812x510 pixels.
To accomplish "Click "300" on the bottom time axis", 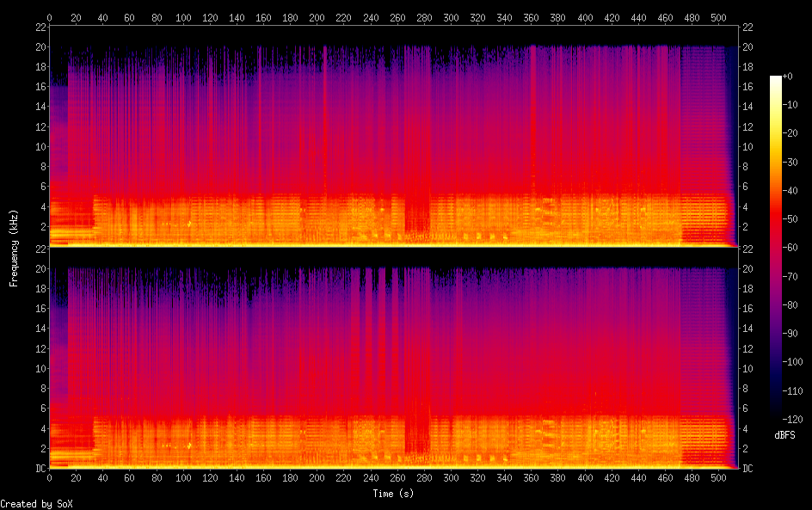I will (451, 478).
